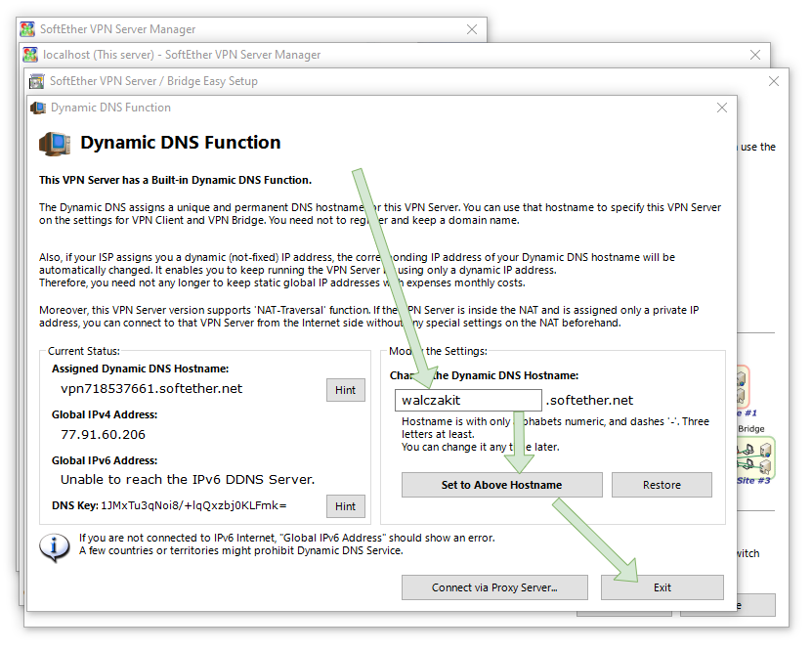Click the Bridge Easy Setup title bar icon

(39, 81)
